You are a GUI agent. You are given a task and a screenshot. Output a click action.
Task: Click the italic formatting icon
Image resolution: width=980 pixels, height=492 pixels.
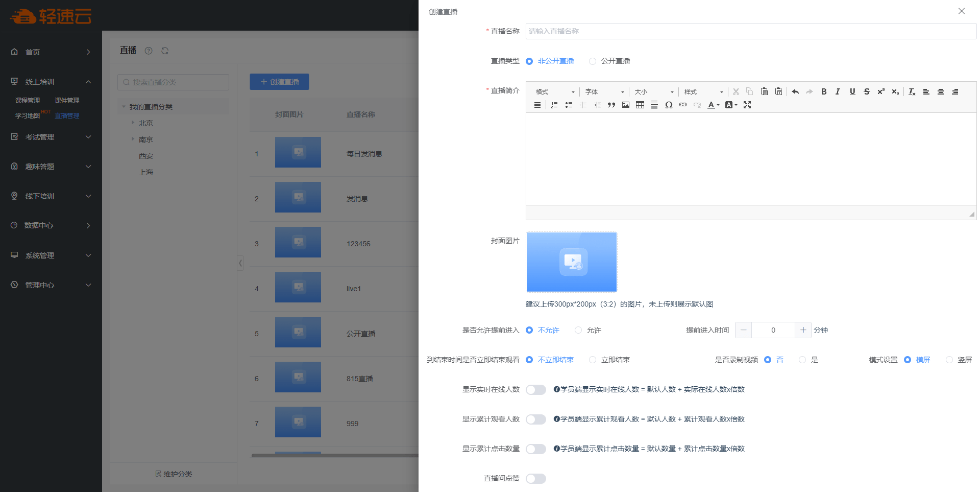[x=838, y=91]
